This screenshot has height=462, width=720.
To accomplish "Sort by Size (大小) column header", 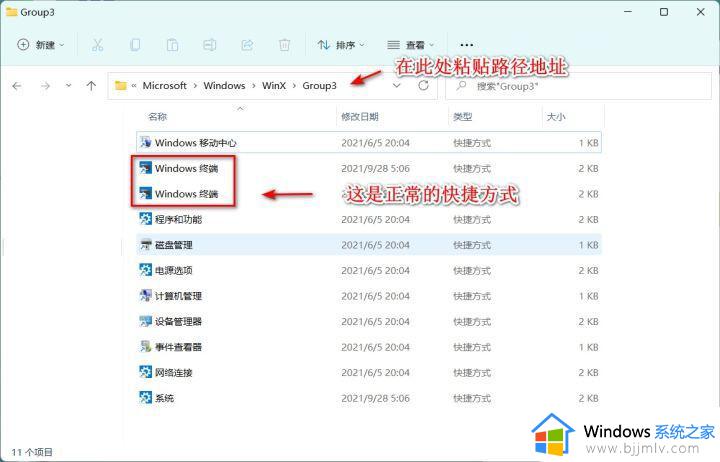I will 556,117.
